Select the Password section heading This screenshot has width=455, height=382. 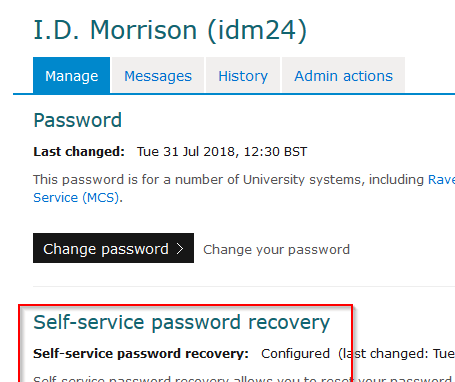point(78,120)
